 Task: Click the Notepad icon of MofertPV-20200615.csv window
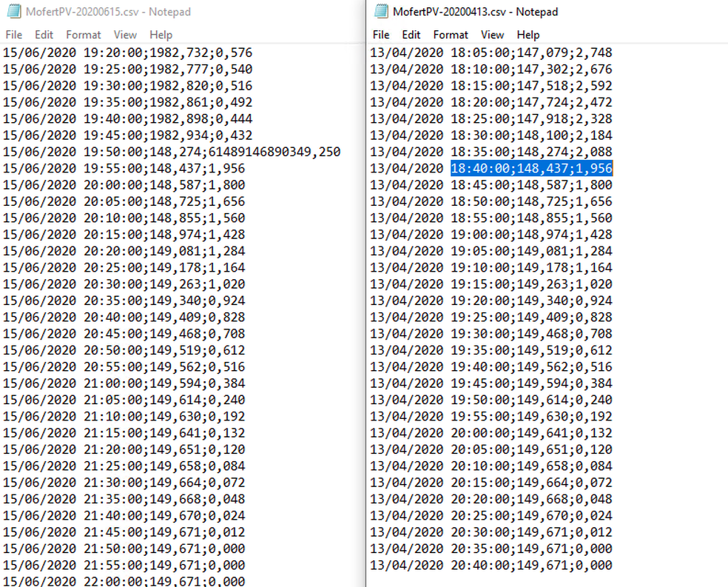click(14, 11)
